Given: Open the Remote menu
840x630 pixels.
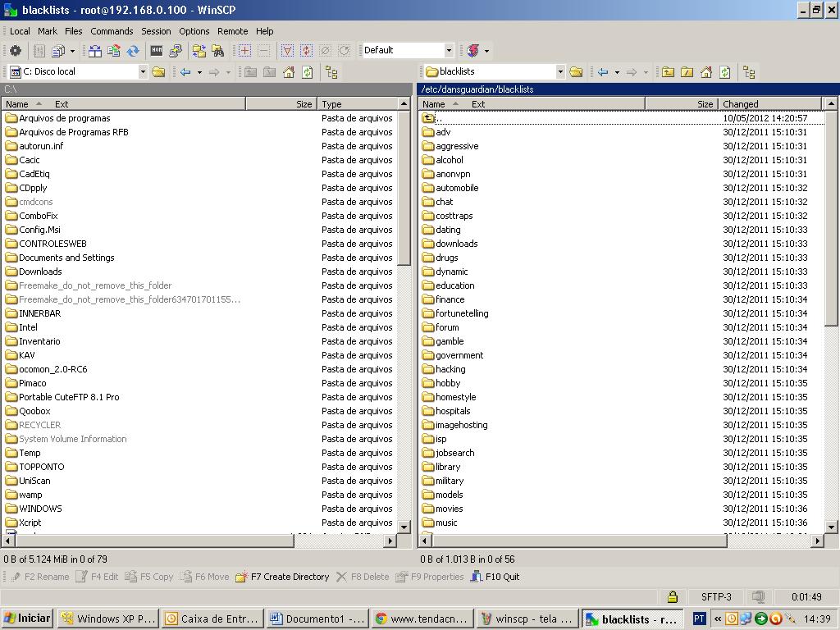Looking at the screenshot, I should tap(232, 31).
